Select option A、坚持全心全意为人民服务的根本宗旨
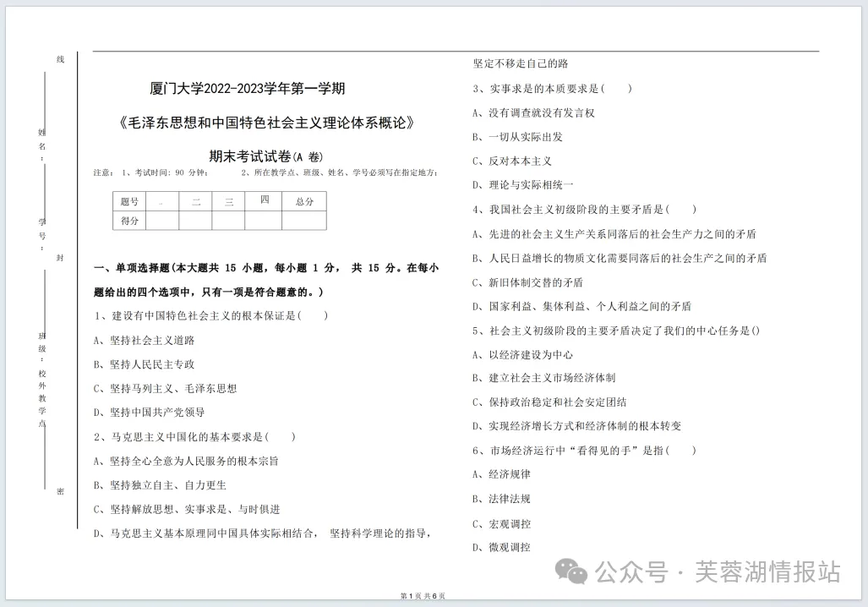 [x=186, y=461]
